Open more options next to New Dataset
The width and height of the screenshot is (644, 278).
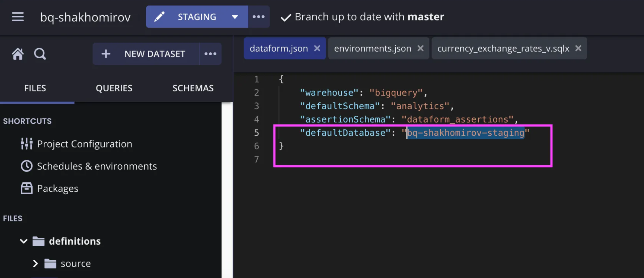click(x=210, y=54)
